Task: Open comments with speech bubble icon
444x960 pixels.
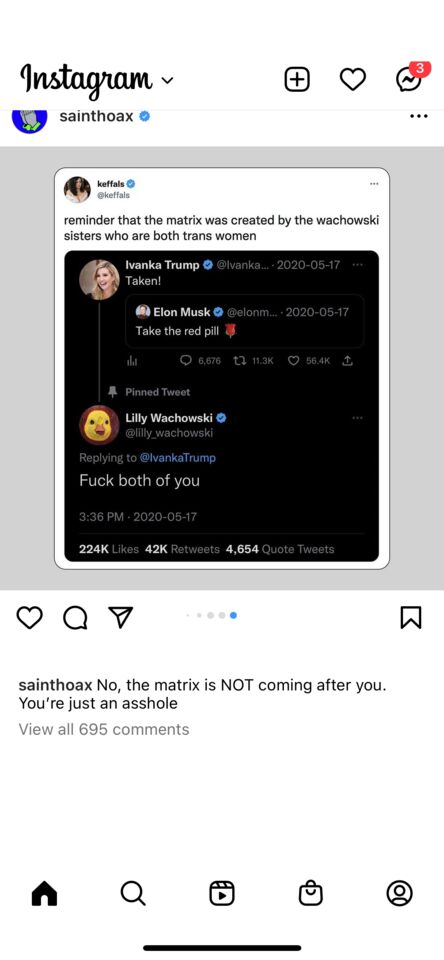Action: click(75, 618)
